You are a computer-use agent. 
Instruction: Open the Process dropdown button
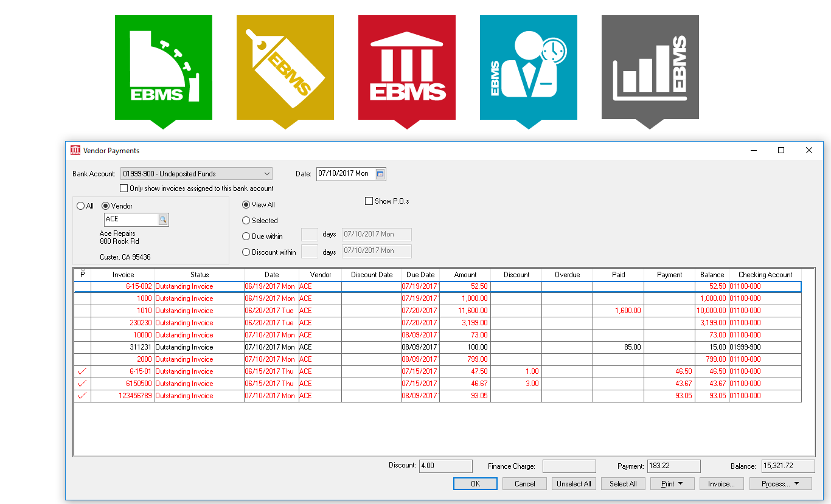781,484
